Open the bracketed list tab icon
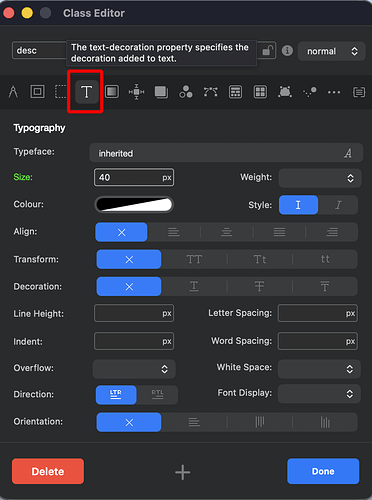Viewport: 372px width, 500px height. click(359, 92)
